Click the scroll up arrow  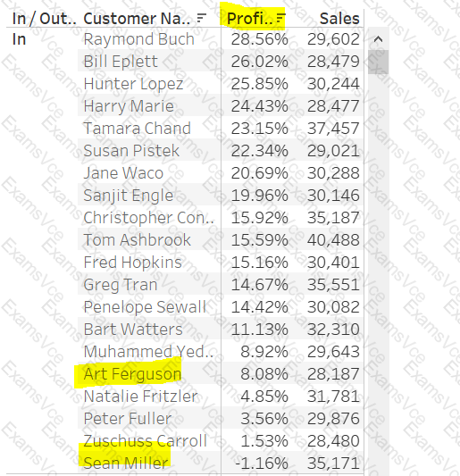click(378, 39)
